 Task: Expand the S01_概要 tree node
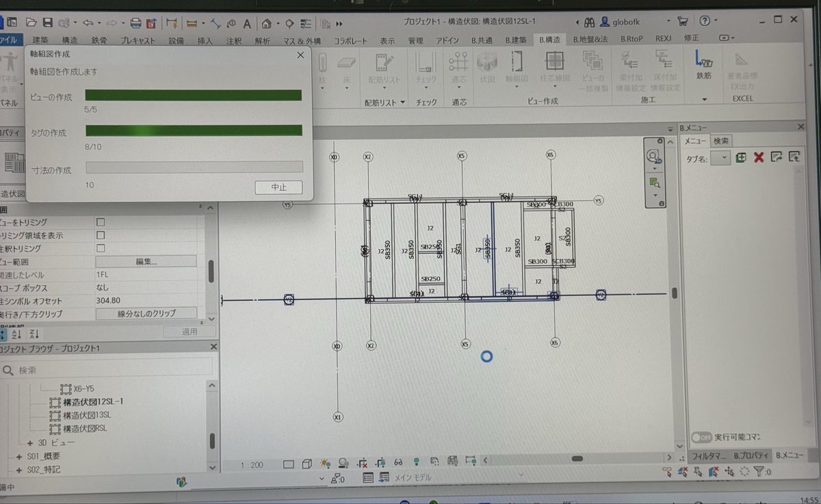[18, 456]
